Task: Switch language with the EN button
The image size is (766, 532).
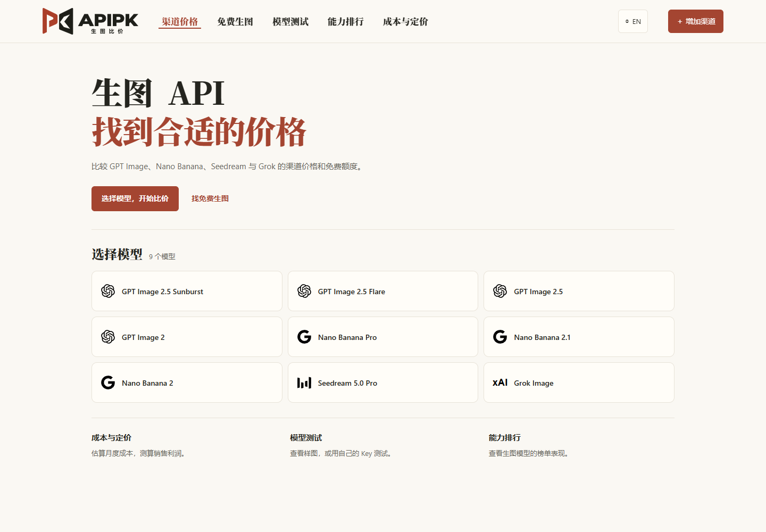Action: coord(633,21)
